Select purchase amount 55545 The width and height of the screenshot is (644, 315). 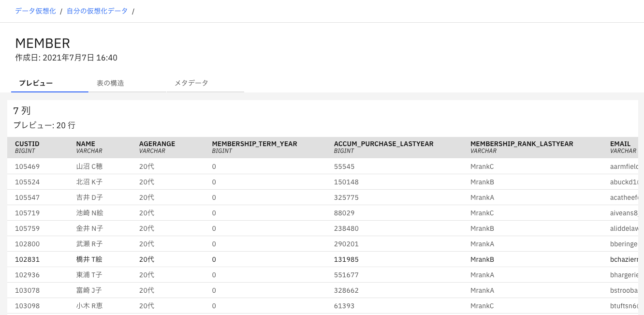(x=344, y=166)
